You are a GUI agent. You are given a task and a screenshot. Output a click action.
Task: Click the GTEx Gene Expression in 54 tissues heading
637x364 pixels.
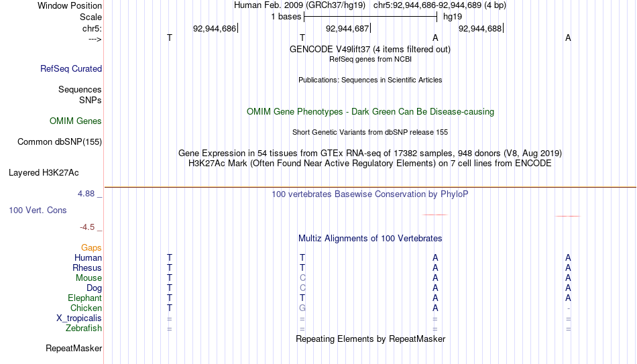tap(370, 153)
